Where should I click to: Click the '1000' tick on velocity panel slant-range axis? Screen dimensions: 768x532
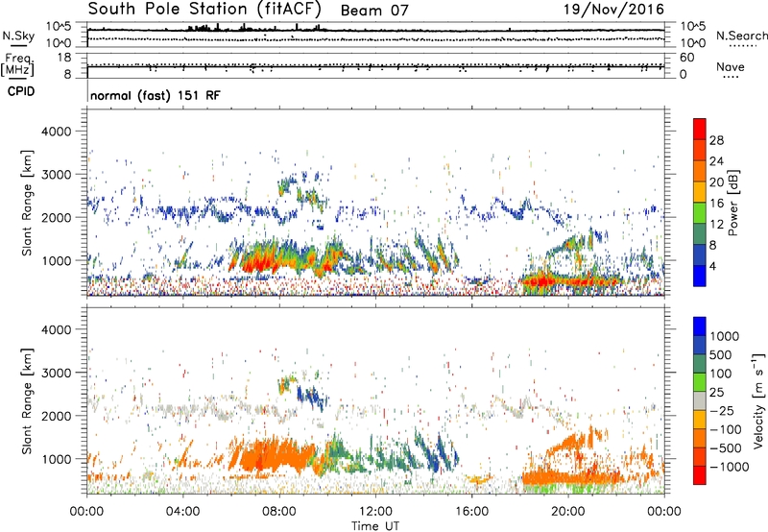click(x=56, y=459)
